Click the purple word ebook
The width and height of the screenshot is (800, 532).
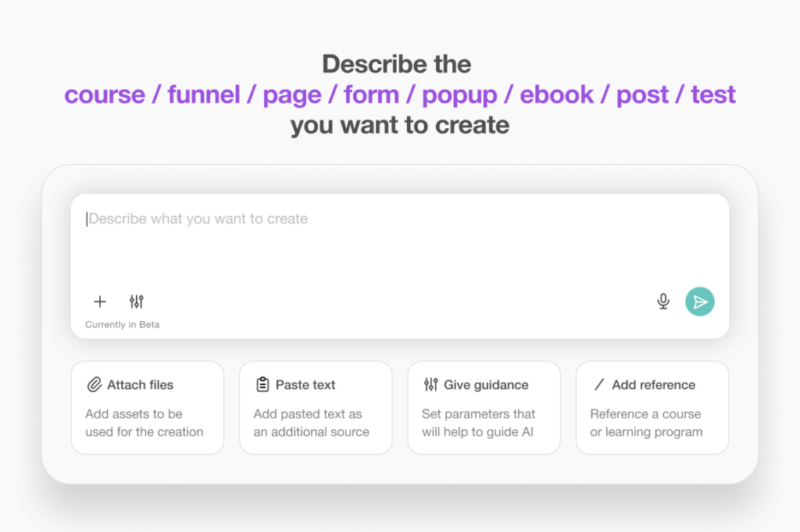pyautogui.click(x=556, y=95)
